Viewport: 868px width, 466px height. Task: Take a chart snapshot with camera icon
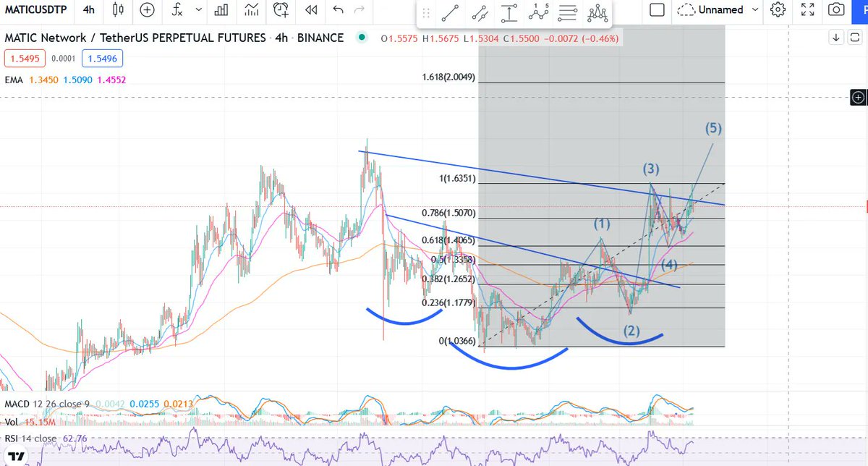[x=836, y=10]
